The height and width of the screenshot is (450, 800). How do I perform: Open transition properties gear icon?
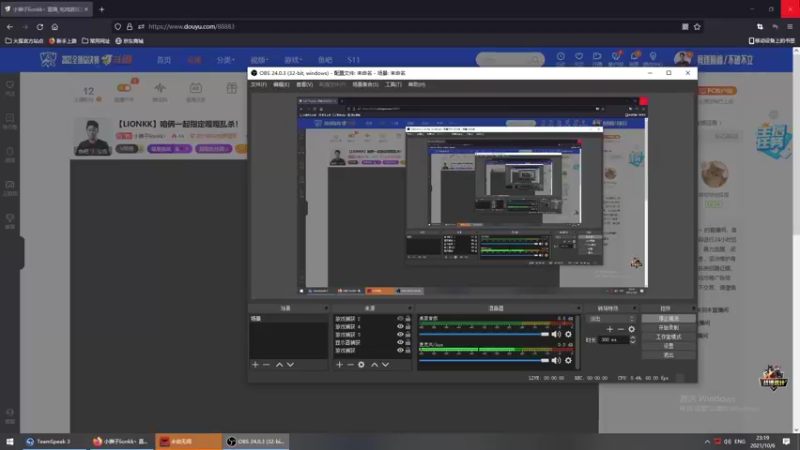pos(632,329)
